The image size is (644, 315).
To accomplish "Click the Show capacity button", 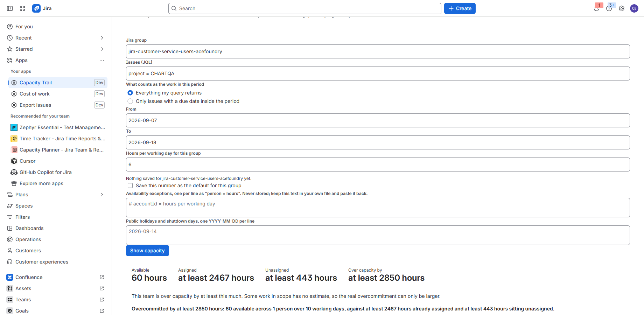I will point(147,251).
